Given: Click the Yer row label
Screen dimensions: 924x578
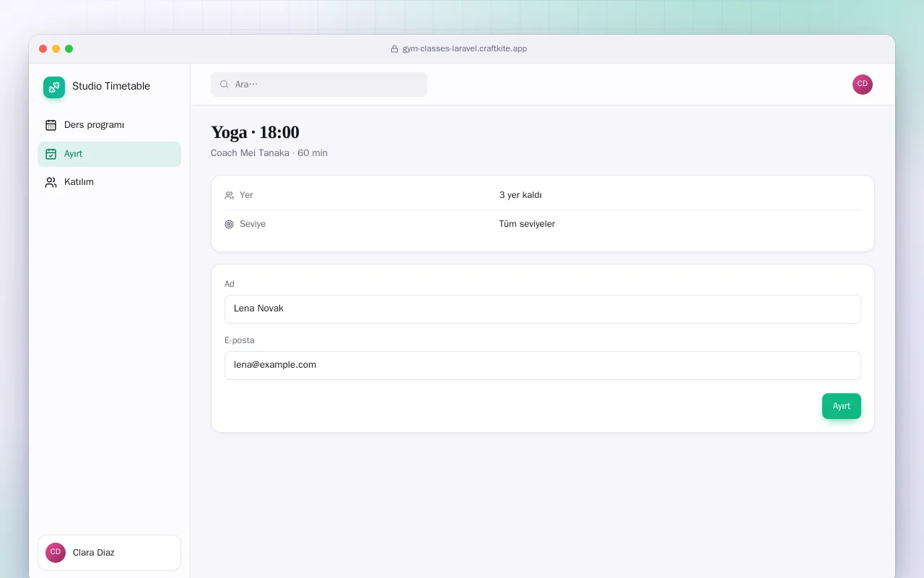Looking at the screenshot, I should click(246, 195).
